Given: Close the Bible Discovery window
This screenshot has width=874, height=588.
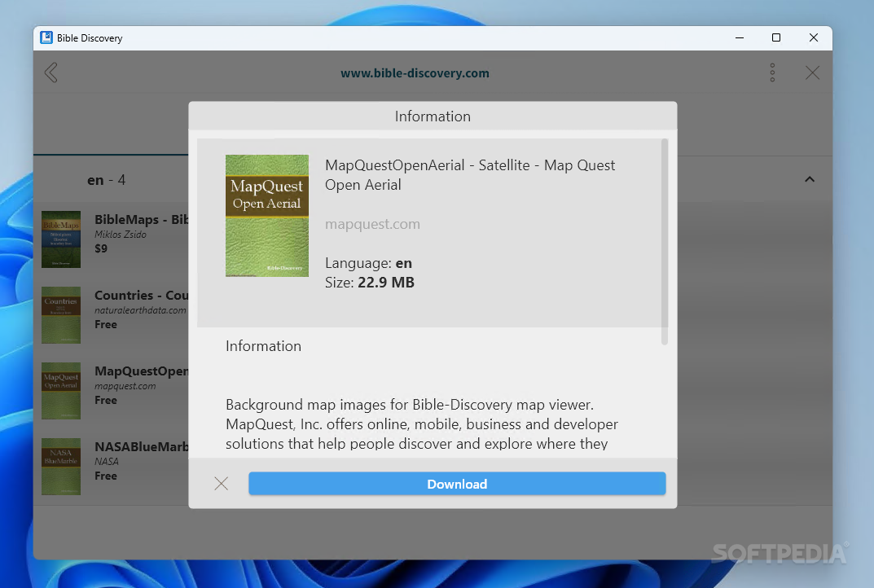Looking at the screenshot, I should [813, 38].
